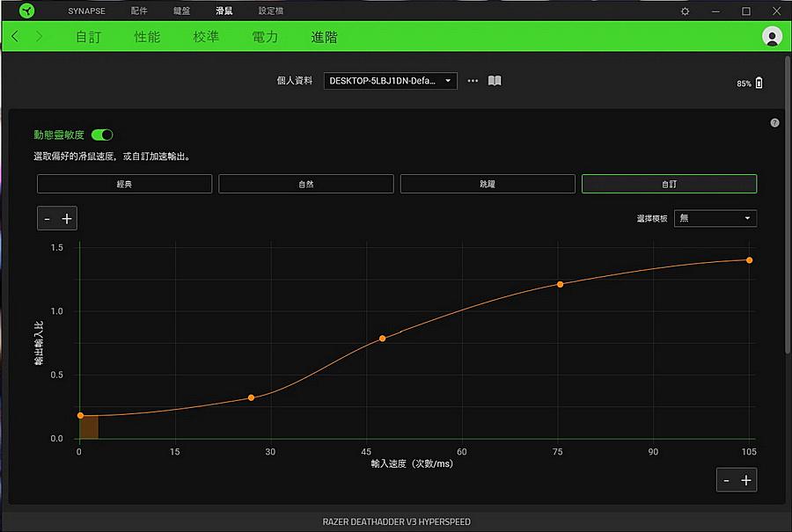Open settings via the gear icon
This screenshot has width=792, height=532.
tap(686, 11)
